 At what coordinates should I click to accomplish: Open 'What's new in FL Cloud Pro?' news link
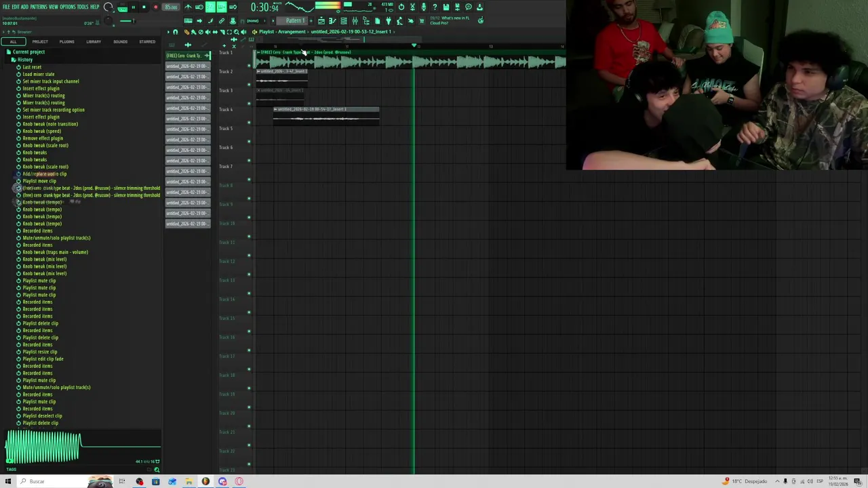tap(448, 20)
